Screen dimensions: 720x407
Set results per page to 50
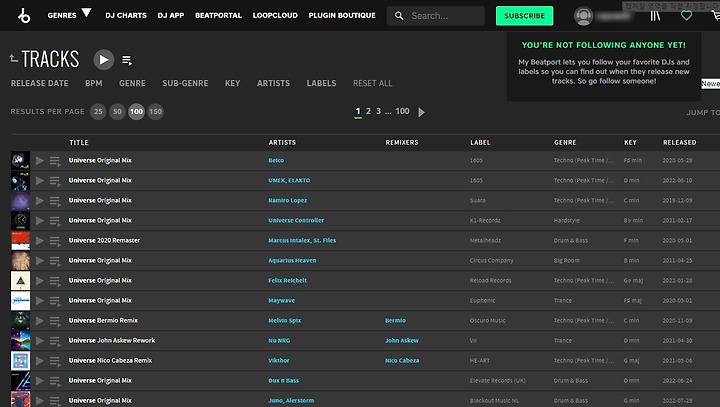click(117, 112)
